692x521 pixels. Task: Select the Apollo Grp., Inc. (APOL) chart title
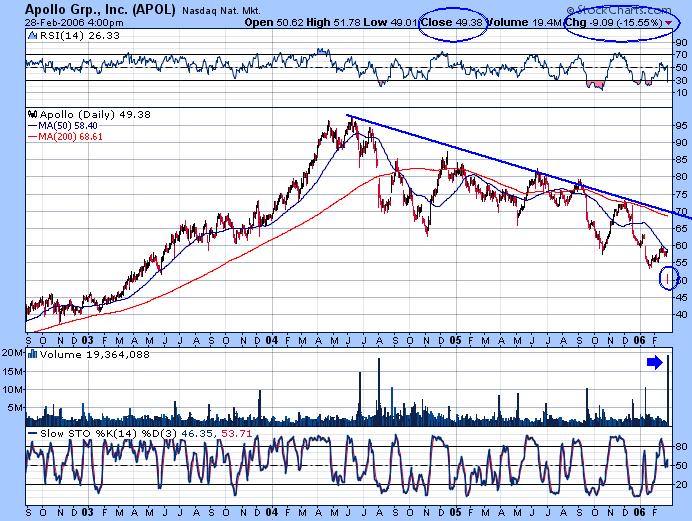point(100,9)
